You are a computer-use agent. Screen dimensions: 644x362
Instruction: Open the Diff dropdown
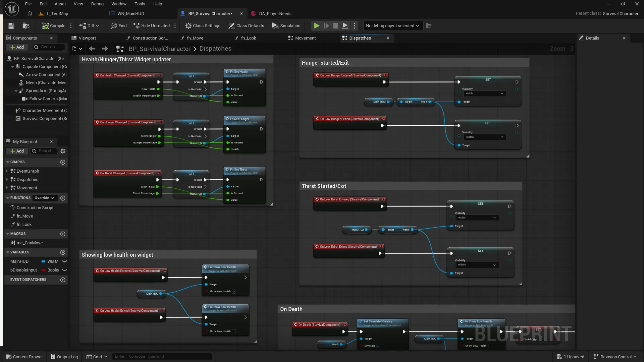(89, 26)
